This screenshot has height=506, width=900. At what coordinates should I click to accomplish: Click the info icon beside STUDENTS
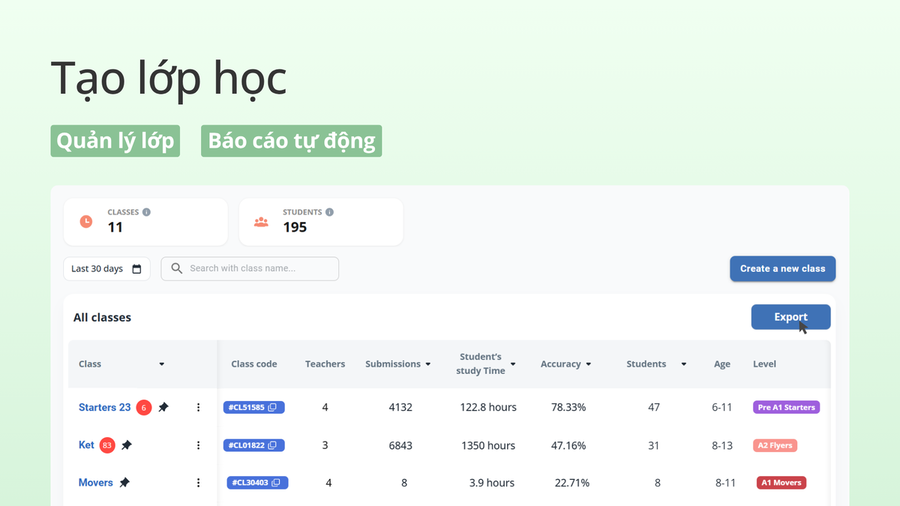click(329, 212)
